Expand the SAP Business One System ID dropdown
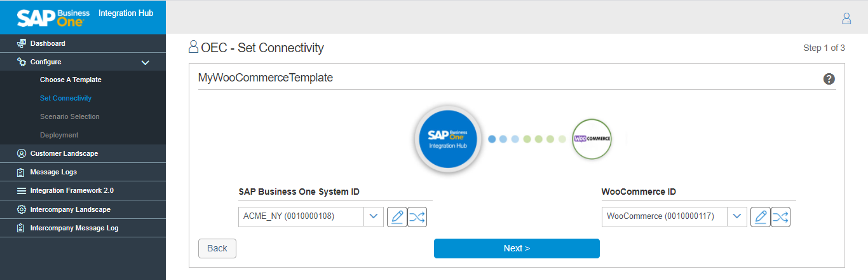The height and width of the screenshot is (280, 868). 373,217
